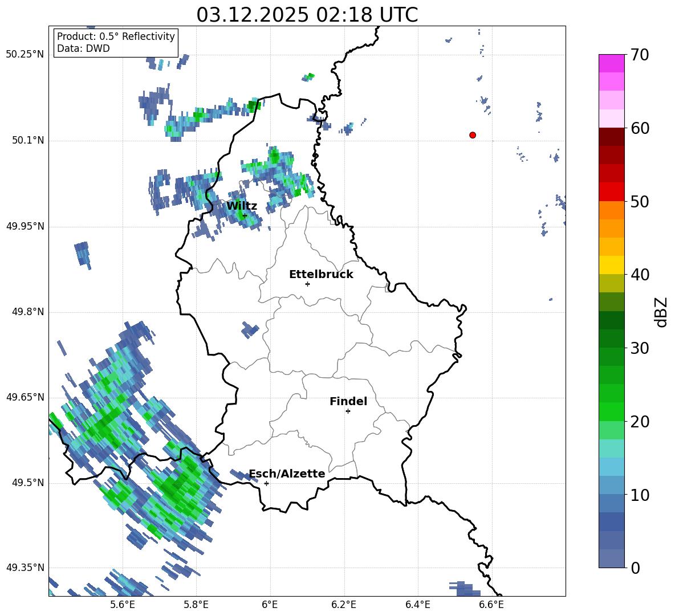Click the Wiltz city label

[x=242, y=206]
